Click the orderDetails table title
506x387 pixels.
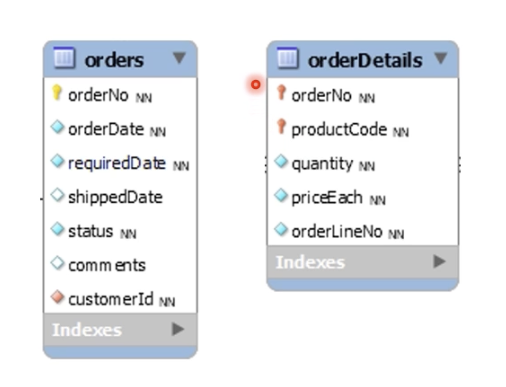365,60
